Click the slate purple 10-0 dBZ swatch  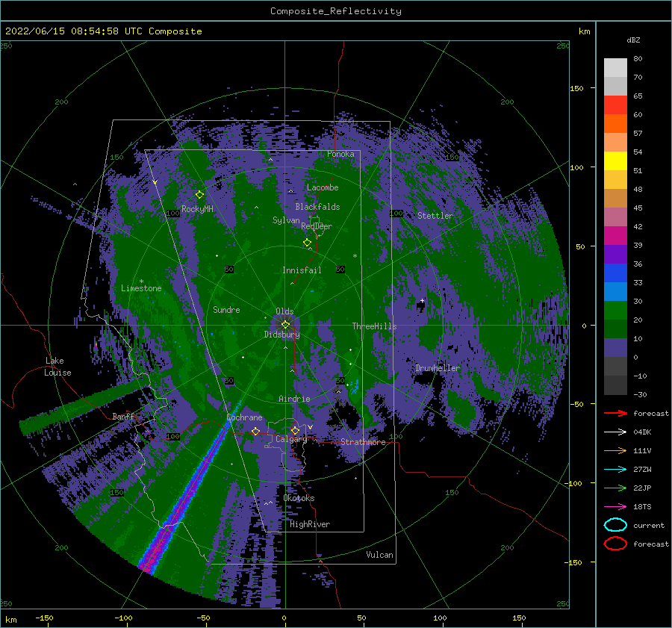click(615, 348)
